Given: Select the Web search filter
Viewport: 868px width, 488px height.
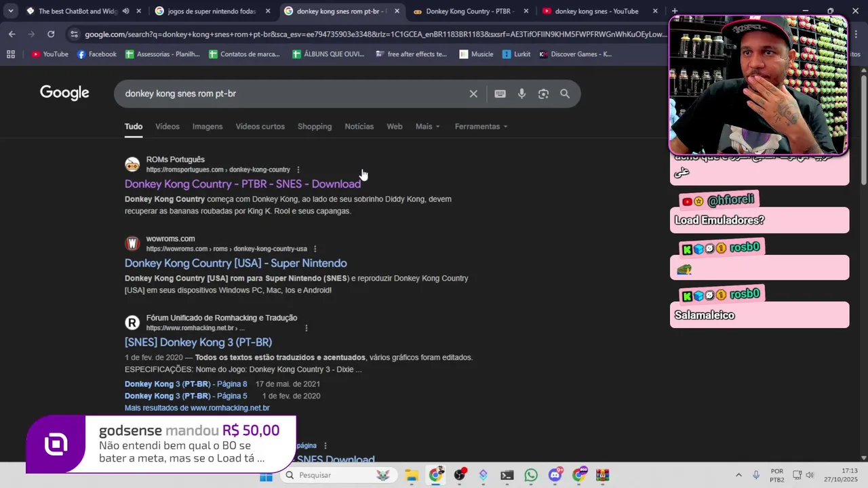Looking at the screenshot, I should pos(395,127).
